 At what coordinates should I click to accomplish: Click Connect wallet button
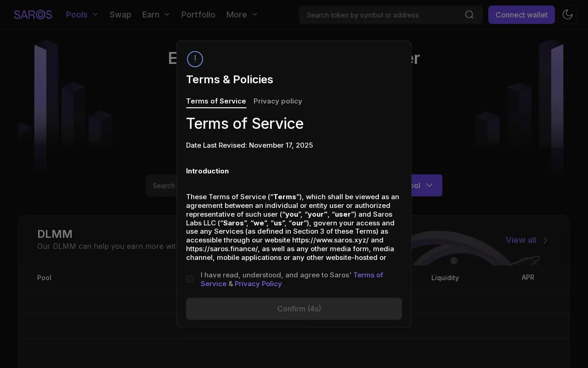pos(521,15)
